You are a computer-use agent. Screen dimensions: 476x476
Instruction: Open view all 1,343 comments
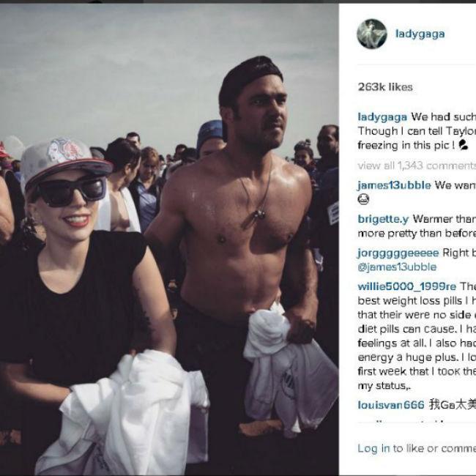pyautogui.click(x=417, y=166)
